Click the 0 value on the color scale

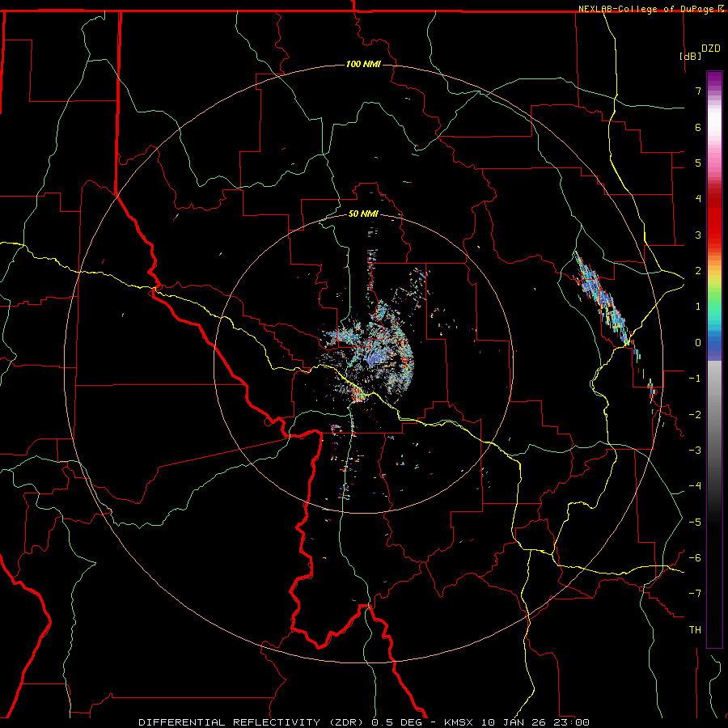pos(698,343)
